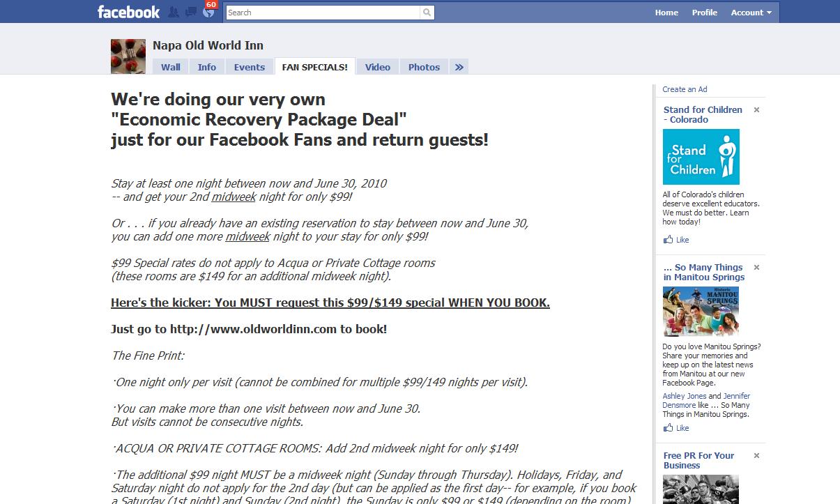
Task: Close the Manitou Springs ad
Action: pyautogui.click(x=756, y=268)
